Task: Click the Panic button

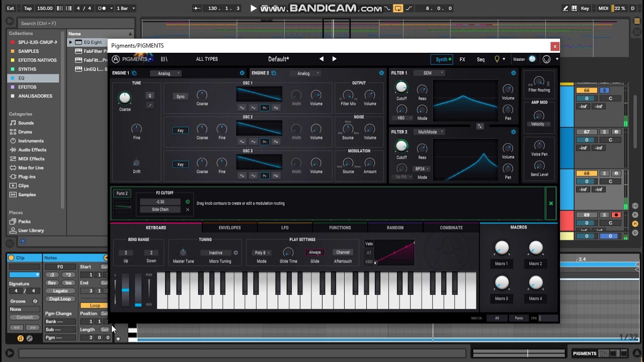Action: (519, 318)
